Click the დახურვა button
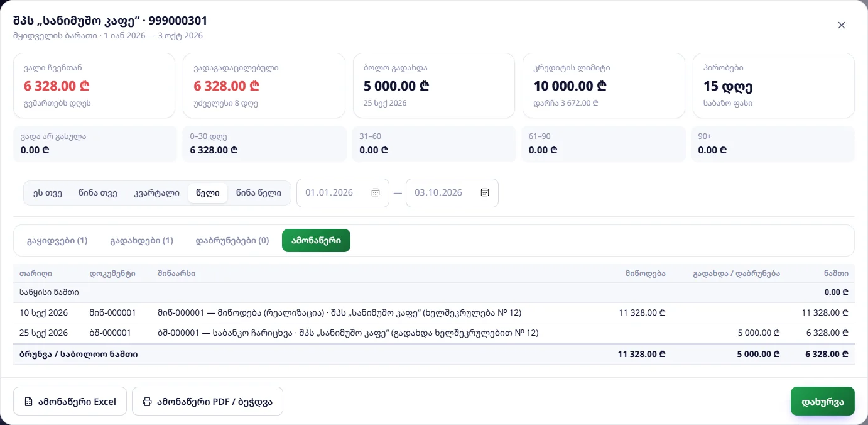The height and width of the screenshot is (425, 868). point(822,401)
